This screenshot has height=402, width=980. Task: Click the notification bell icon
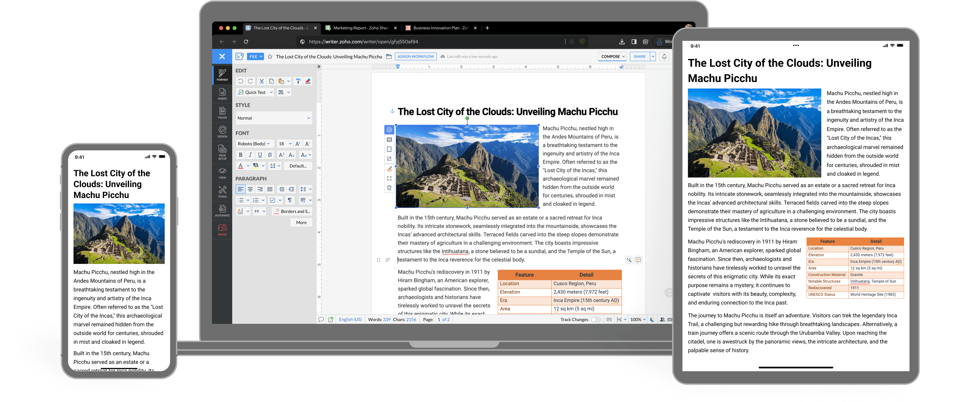click(664, 56)
